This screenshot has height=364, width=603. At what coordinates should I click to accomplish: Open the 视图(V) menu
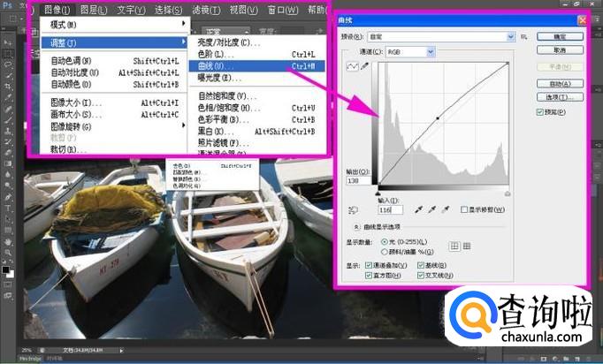[243, 9]
